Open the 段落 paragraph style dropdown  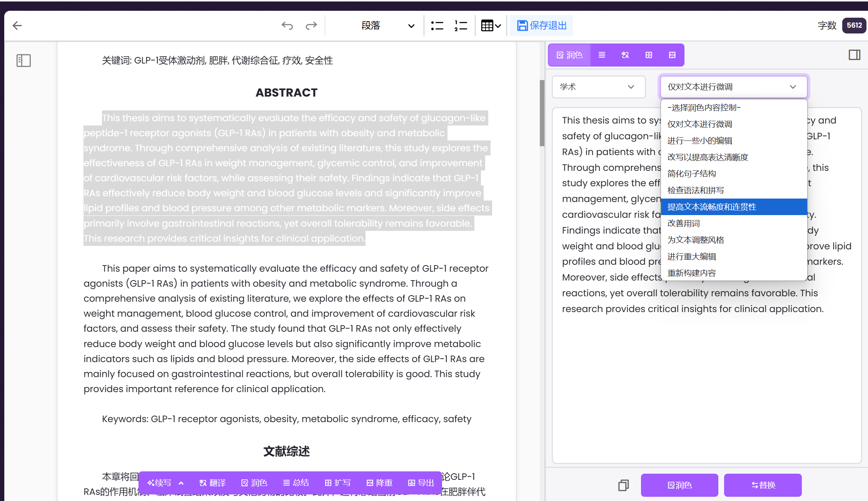tap(387, 26)
